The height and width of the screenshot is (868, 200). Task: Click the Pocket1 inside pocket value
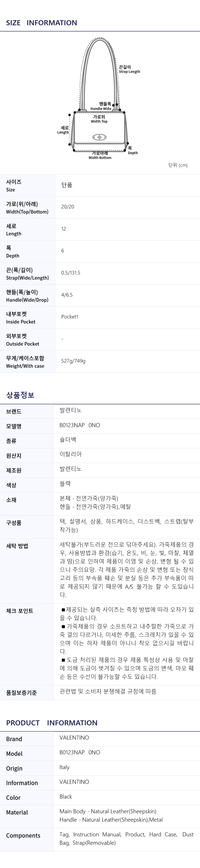[70, 317]
